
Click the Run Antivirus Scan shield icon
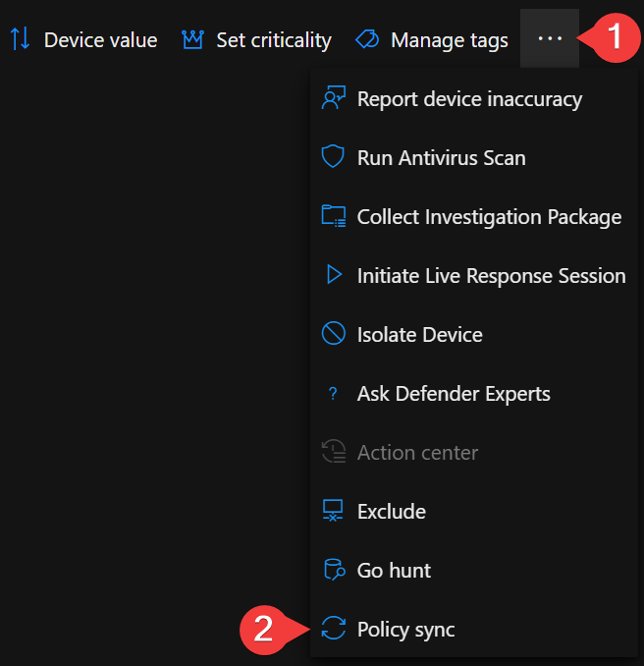point(333,156)
